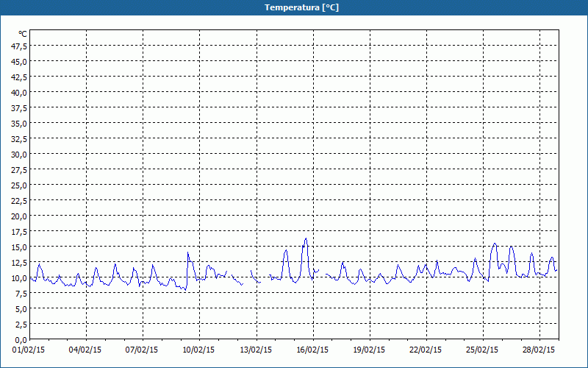Click the 13/02/15 date label
Viewport: 588px width, 368px height.
256,350
